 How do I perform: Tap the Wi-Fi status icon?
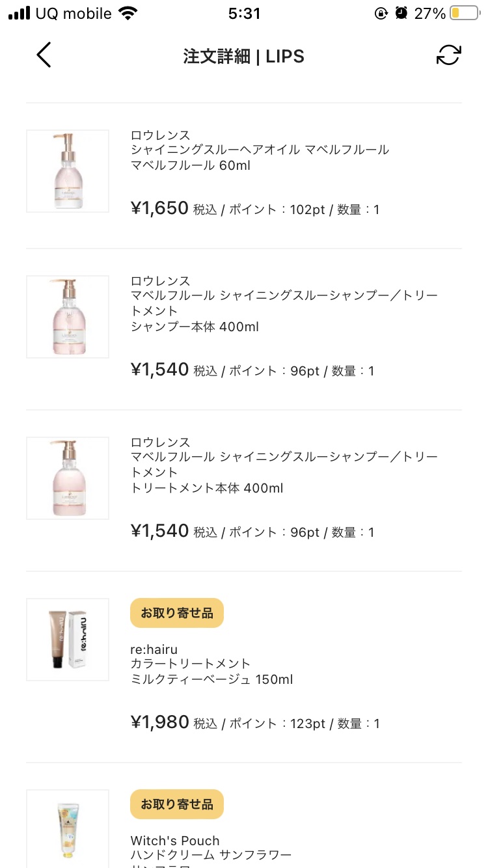click(x=129, y=14)
